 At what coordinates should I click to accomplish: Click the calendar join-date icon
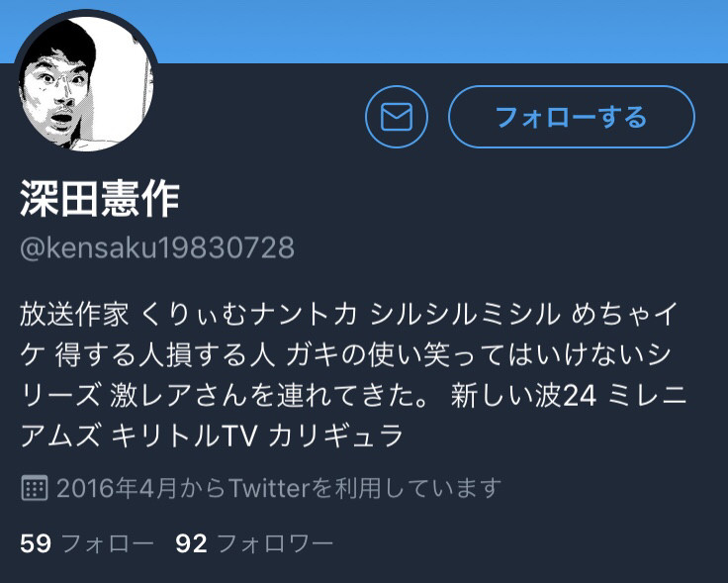35,488
